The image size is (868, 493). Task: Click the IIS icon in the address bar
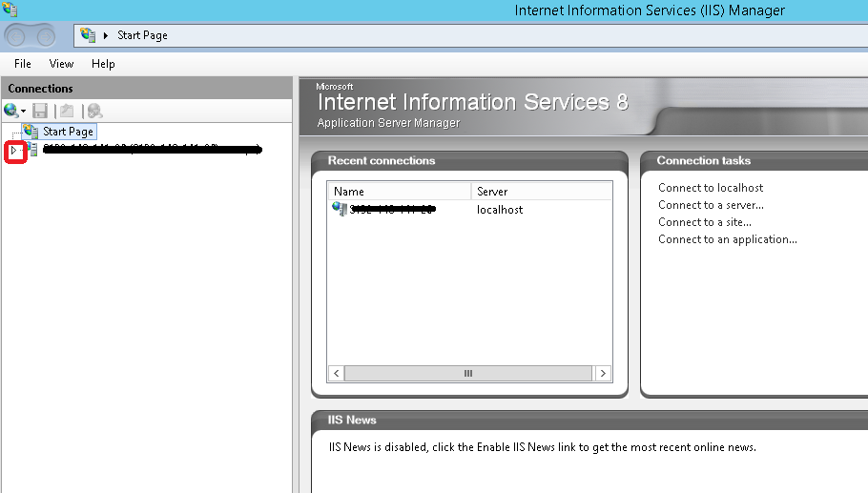pos(88,35)
